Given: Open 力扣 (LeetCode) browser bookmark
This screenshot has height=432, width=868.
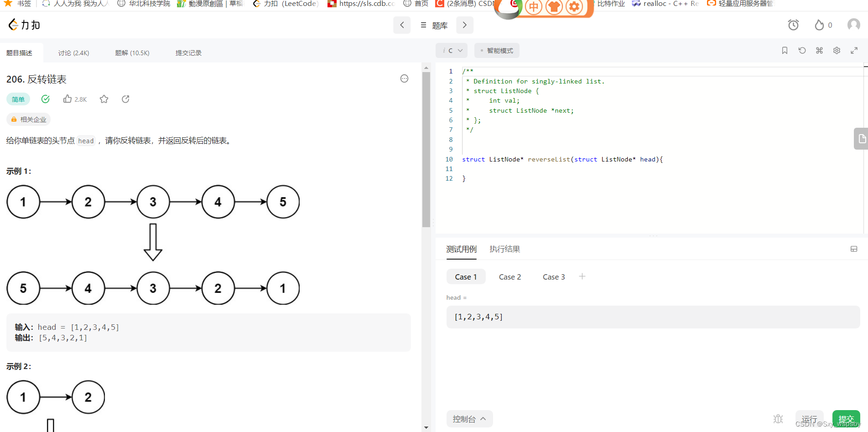Looking at the screenshot, I should pyautogui.click(x=286, y=4).
